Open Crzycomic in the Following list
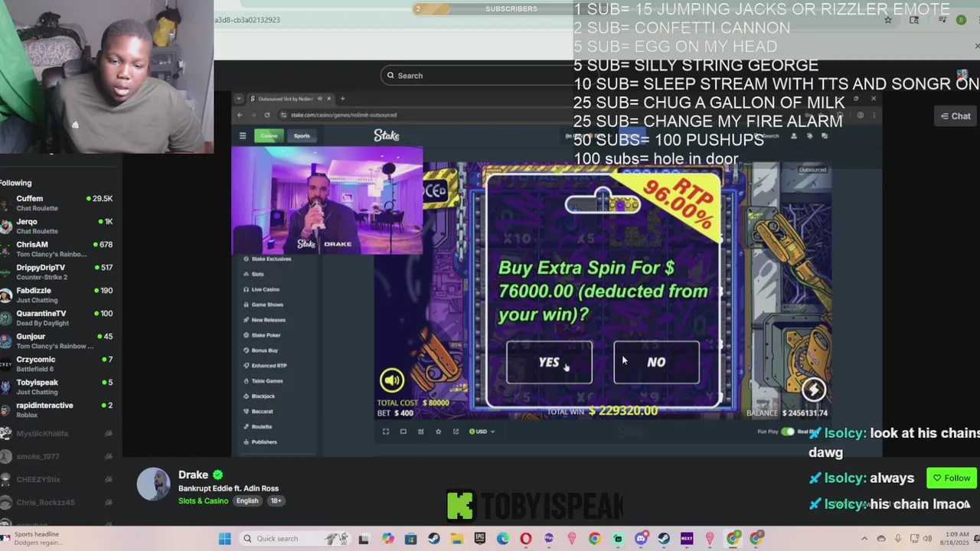980x551 pixels. pyautogui.click(x=57, y=364)
